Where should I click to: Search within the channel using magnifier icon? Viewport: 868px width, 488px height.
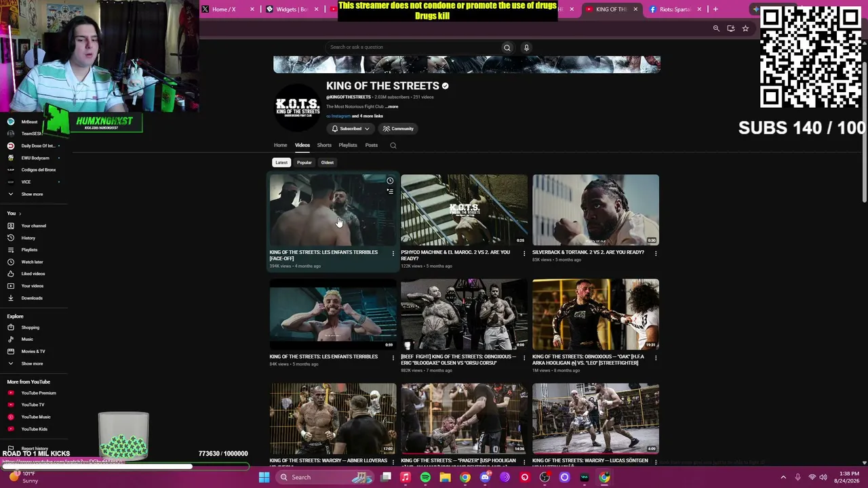tap(393, 145)
